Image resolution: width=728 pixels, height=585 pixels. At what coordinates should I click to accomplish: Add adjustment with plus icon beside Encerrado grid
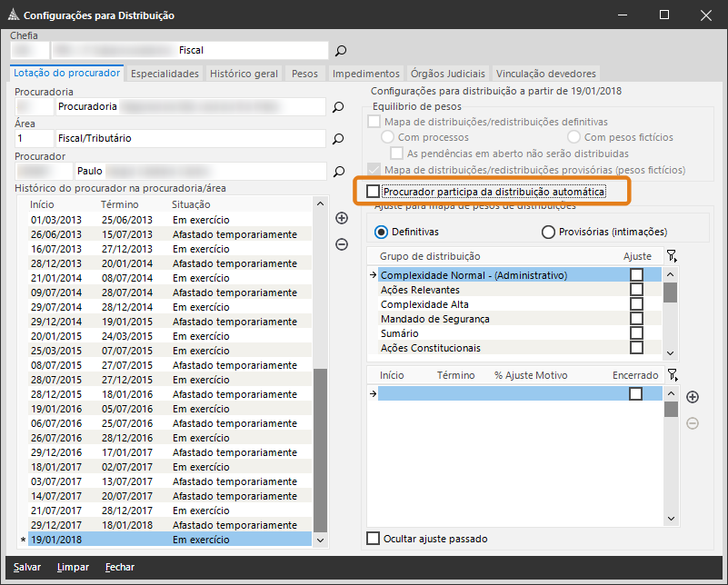point(692,397)
